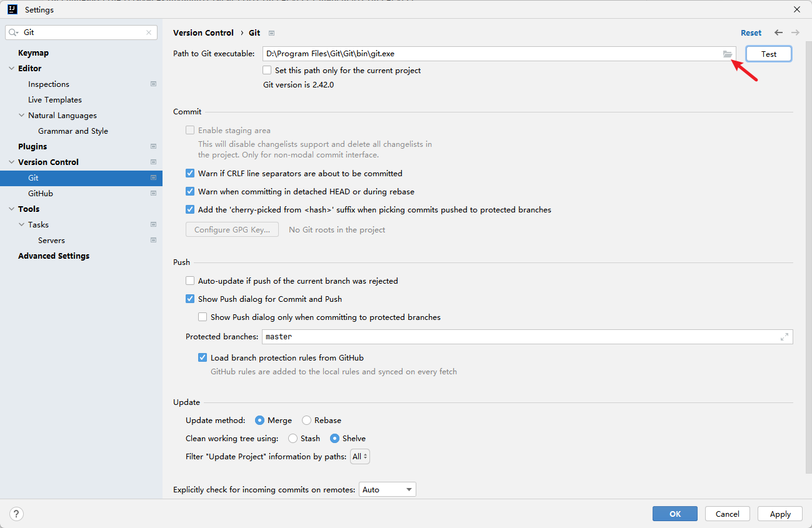Image resolution: width=812 pixels, height=528 pixels.
Task: Select the Servers settings item
Action: coord(51,241)
